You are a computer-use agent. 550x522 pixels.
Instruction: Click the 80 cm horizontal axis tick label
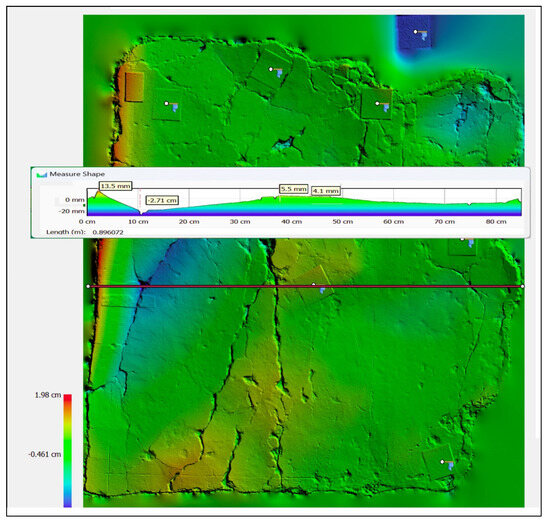(x=496, y=222)
